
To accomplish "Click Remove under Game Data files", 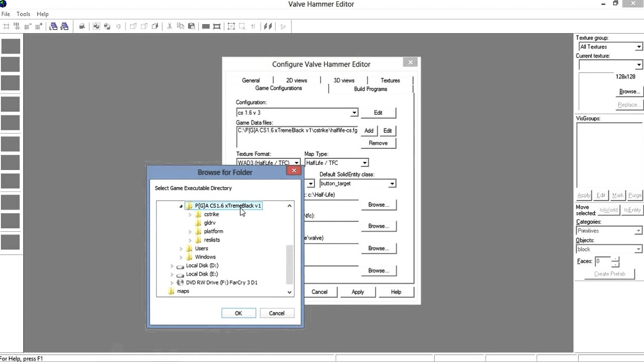I will click(x=378, y=143).
